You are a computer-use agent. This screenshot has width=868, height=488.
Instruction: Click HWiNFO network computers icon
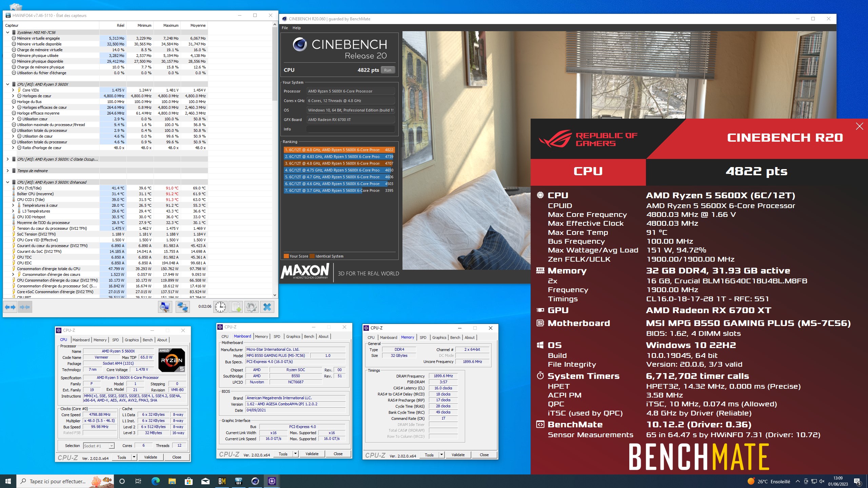point(182,307)
